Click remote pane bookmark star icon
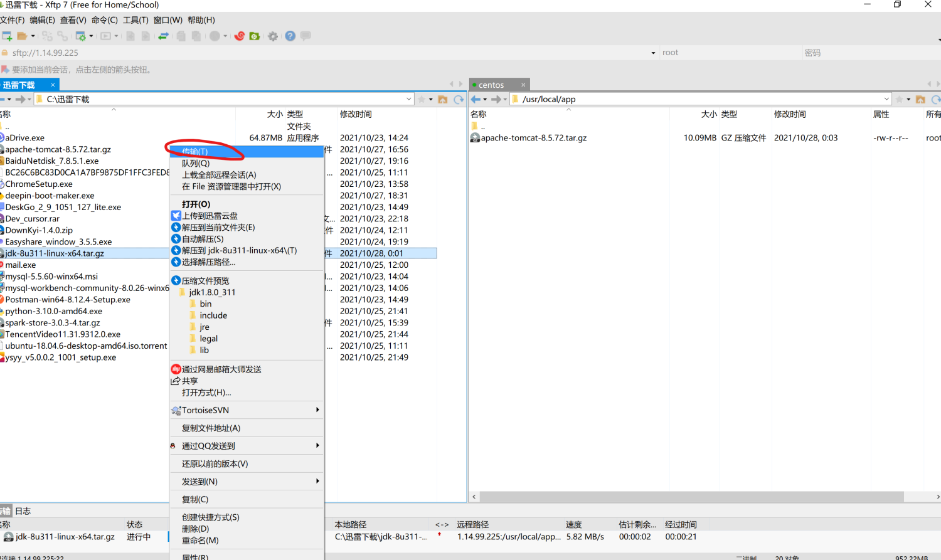This screenshot has height=560, width=941. pyautogui.click(x=900, y=99)
